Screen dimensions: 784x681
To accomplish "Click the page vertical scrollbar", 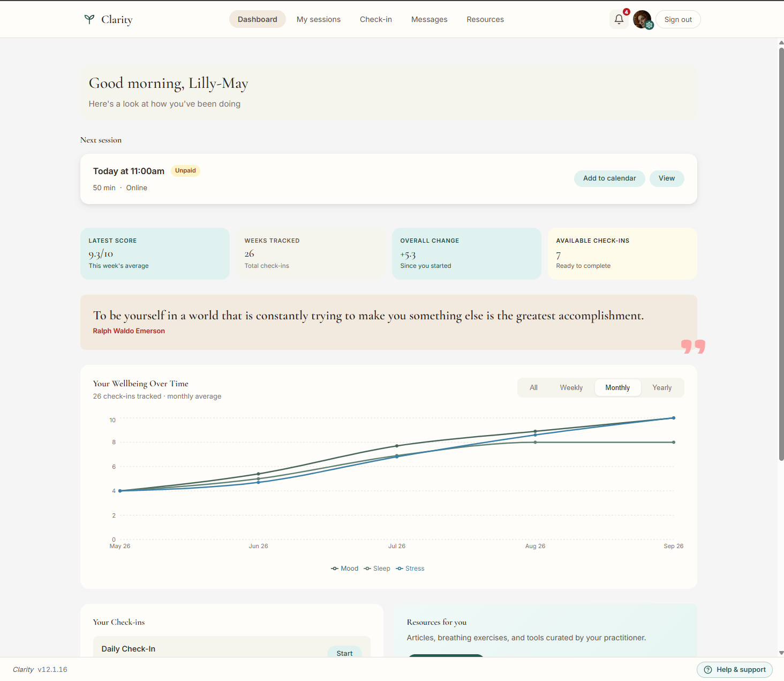I will pos(781,254).
